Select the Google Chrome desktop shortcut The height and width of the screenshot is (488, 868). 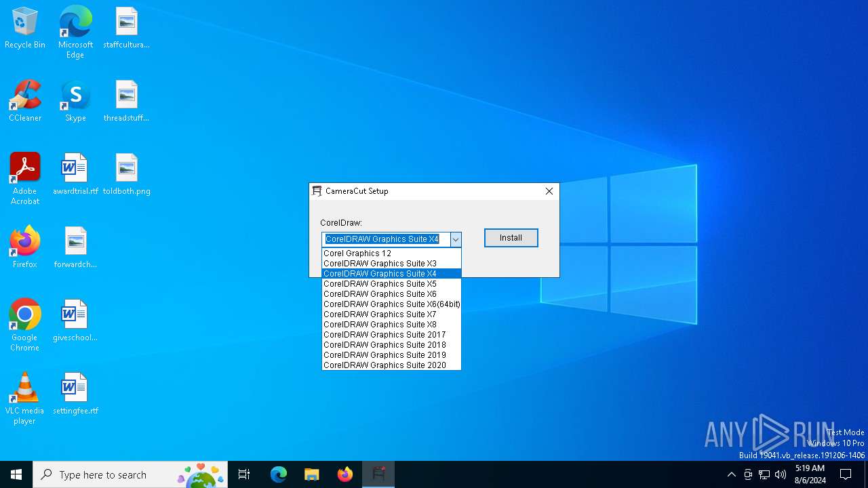(x=25, y=325)
